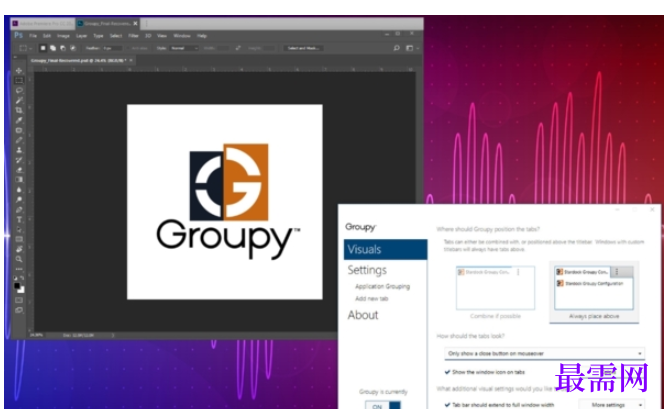Click Subtract from Selection mode icon
Viewport: 667px width, 409px height.
(x=63, y=48)
